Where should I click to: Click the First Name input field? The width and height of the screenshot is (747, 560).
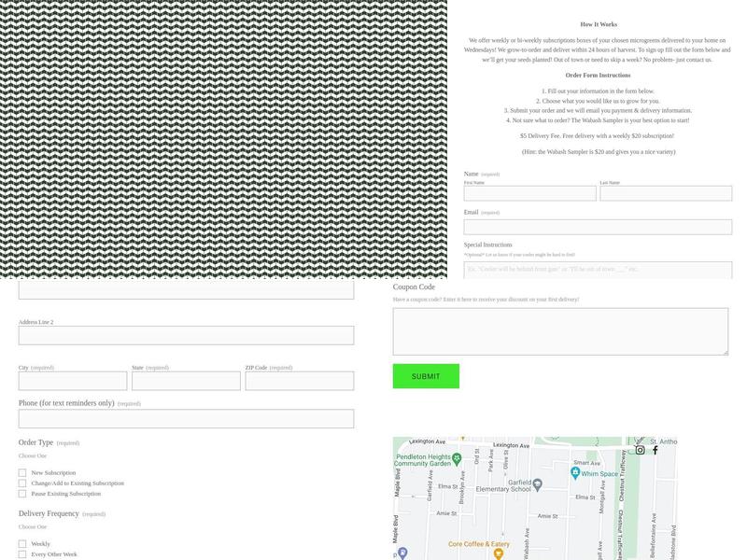[529, 193]
